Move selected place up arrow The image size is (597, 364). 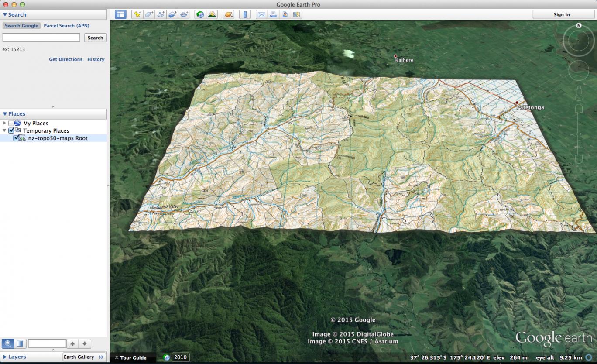coord(73,343)
